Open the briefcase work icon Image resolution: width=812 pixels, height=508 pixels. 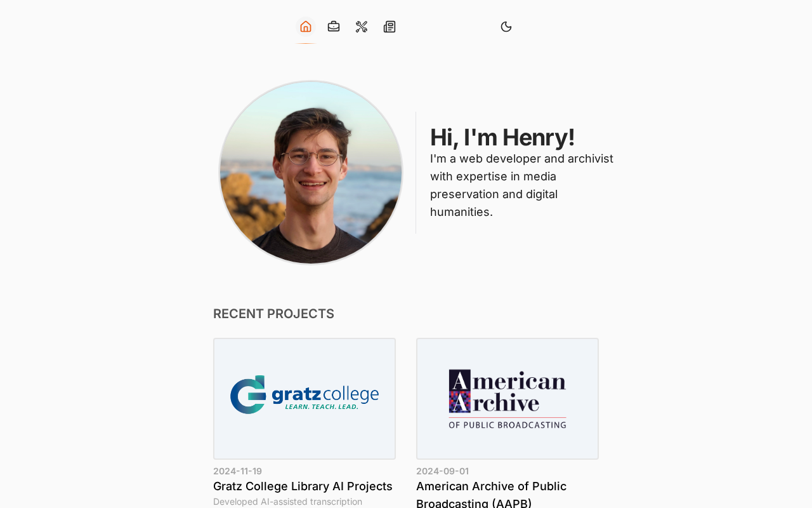click(334, 27)
